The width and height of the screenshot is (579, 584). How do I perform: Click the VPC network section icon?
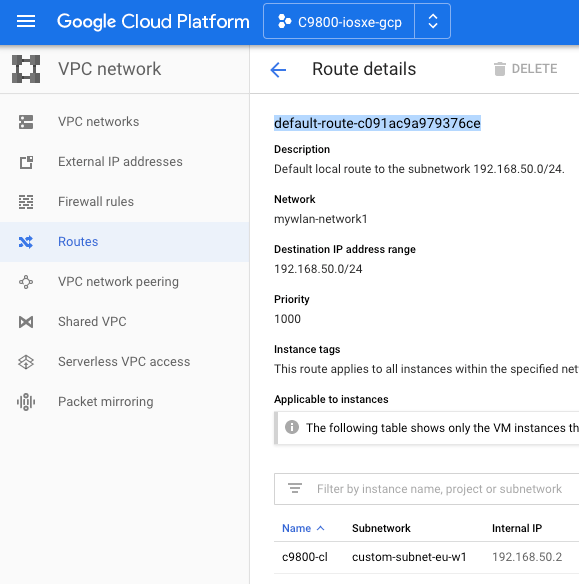tap(26, 69)
